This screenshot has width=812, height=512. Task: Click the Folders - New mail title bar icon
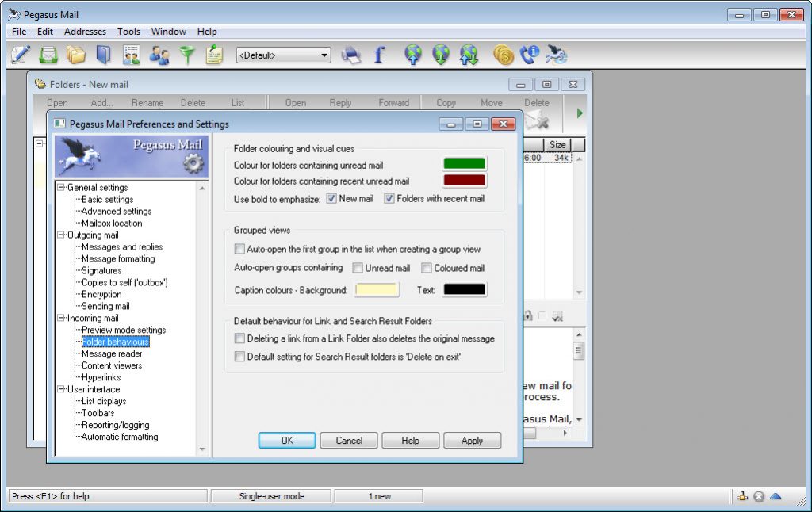pyautogui.click(x=40, y=84)
